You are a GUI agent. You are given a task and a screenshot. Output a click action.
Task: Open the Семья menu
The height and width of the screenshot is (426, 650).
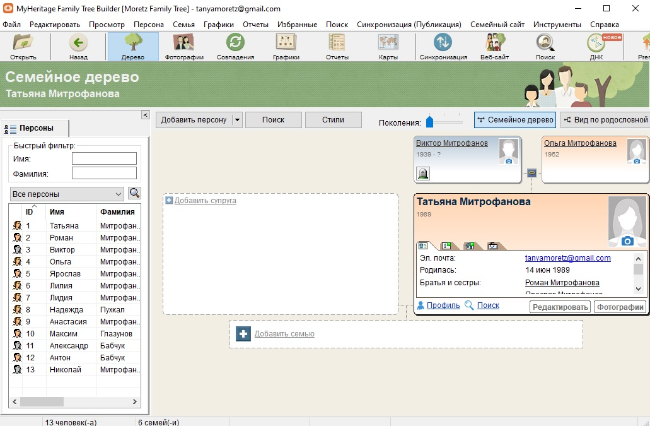tap(184, 24)
